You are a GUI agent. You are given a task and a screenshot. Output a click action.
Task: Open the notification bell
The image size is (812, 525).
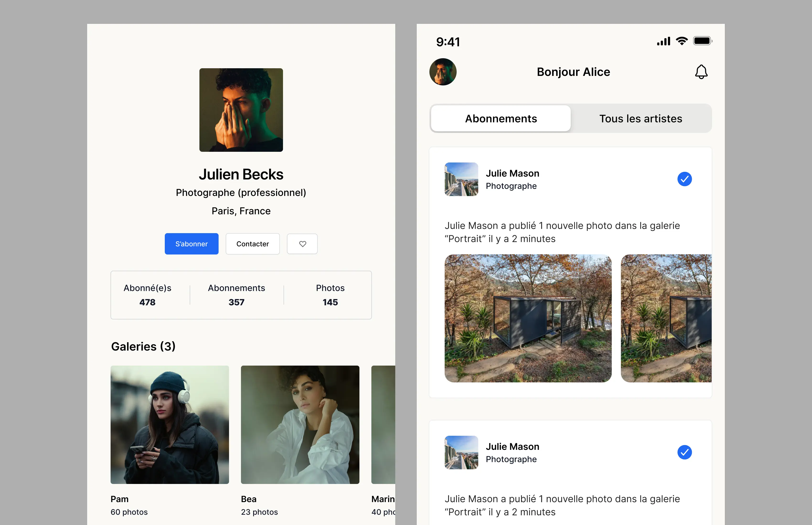[701, 72]
